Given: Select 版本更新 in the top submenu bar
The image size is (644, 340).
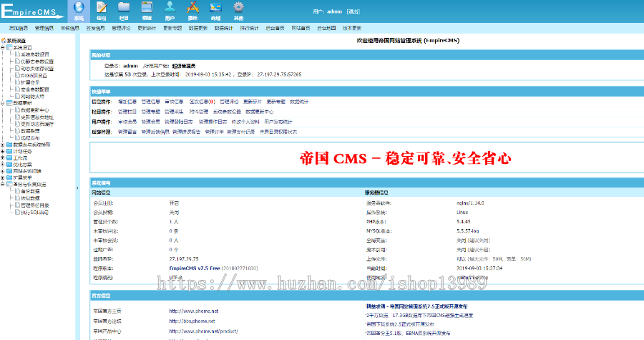Looking at the screenshot, I should coord(352,29).
